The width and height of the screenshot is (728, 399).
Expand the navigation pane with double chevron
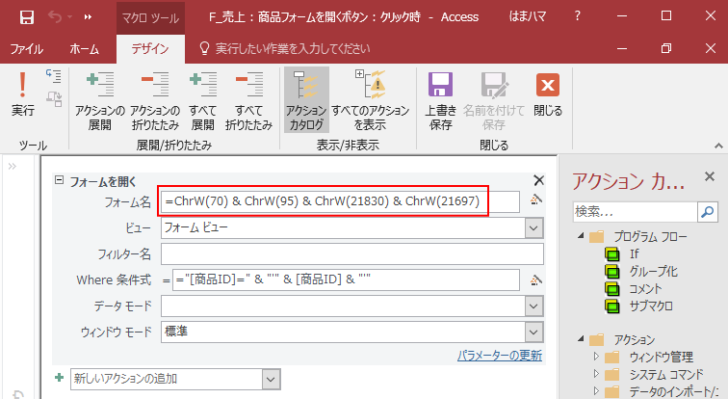[x=12, y=166]
